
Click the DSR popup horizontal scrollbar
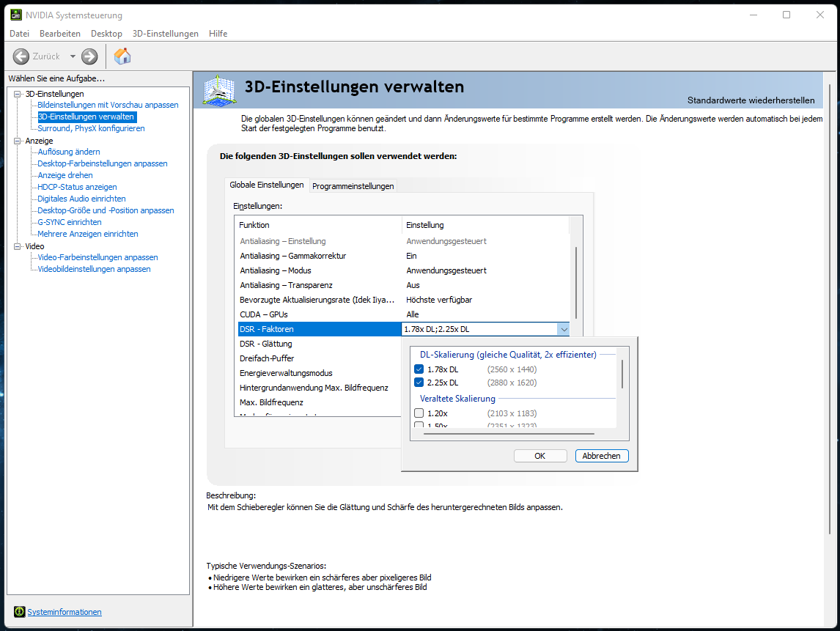click(509, 433)
